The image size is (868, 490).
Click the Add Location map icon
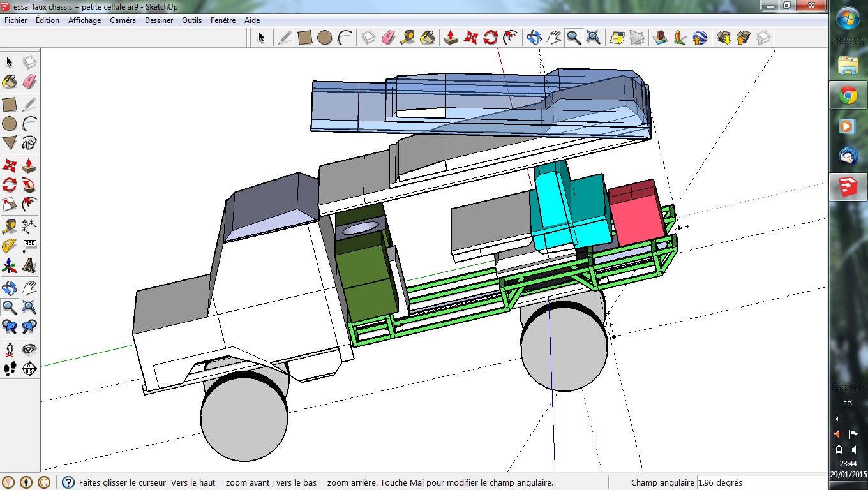(x=617, y=38)
